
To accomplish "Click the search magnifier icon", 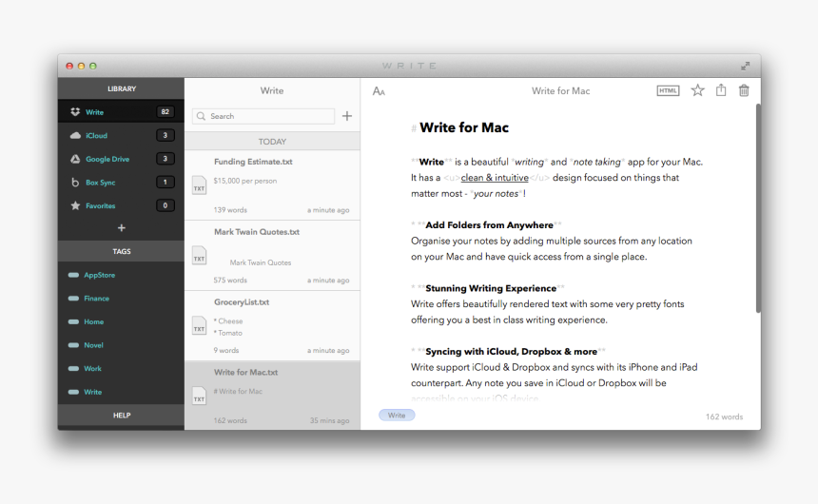I will (201, 116).
